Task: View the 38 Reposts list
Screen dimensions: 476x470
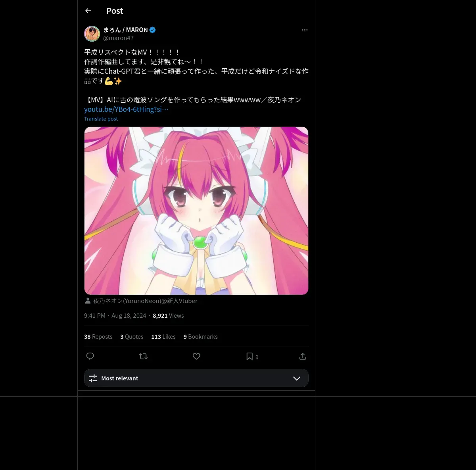Action: tap(98, 337)
